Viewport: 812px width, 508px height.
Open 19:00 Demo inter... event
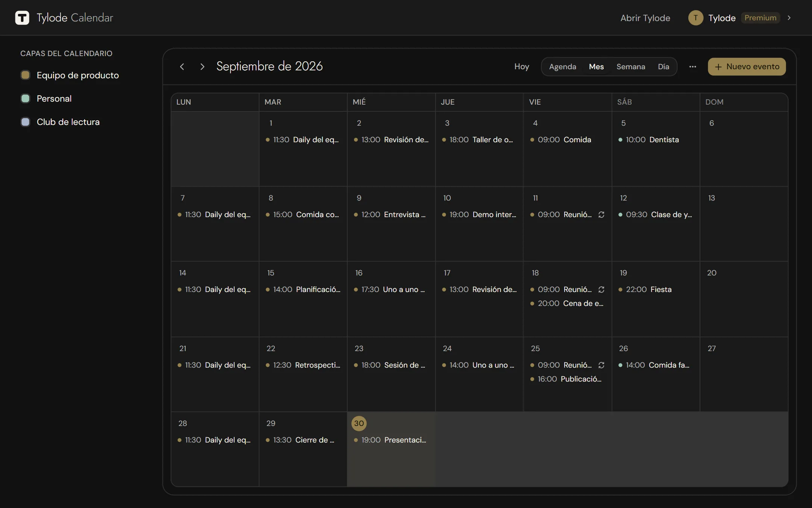click(479, 214)
